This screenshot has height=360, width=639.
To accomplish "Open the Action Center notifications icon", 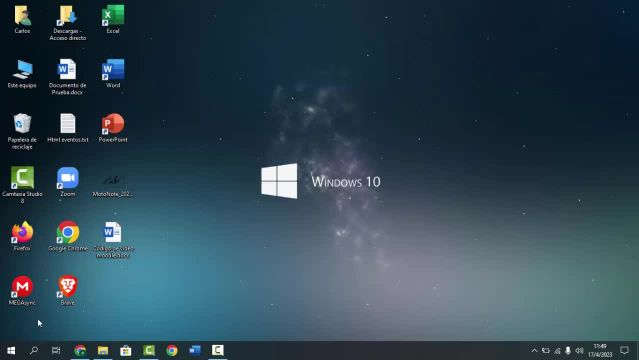I will coord(624,351).
